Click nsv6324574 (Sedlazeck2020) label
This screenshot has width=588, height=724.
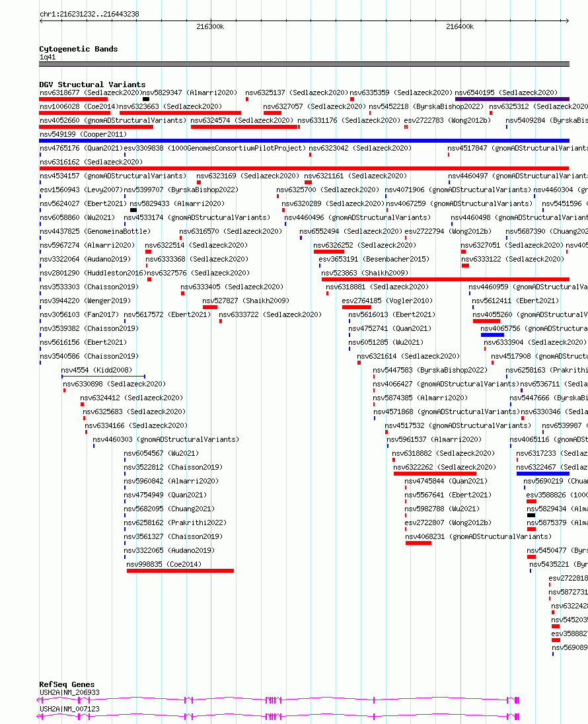(242, 120)
